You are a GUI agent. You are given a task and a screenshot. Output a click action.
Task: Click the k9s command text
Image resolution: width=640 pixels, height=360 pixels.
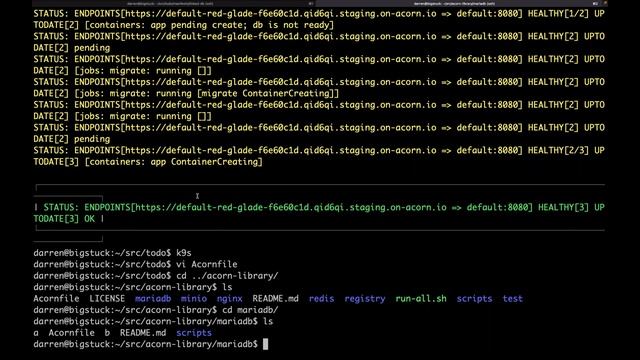click(x=184, y=253)
